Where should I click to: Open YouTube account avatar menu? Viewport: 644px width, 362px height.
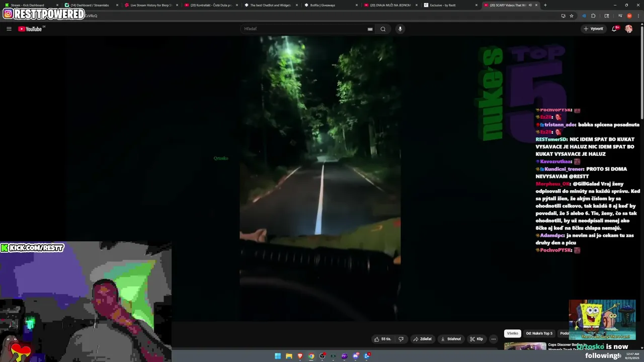628,29
